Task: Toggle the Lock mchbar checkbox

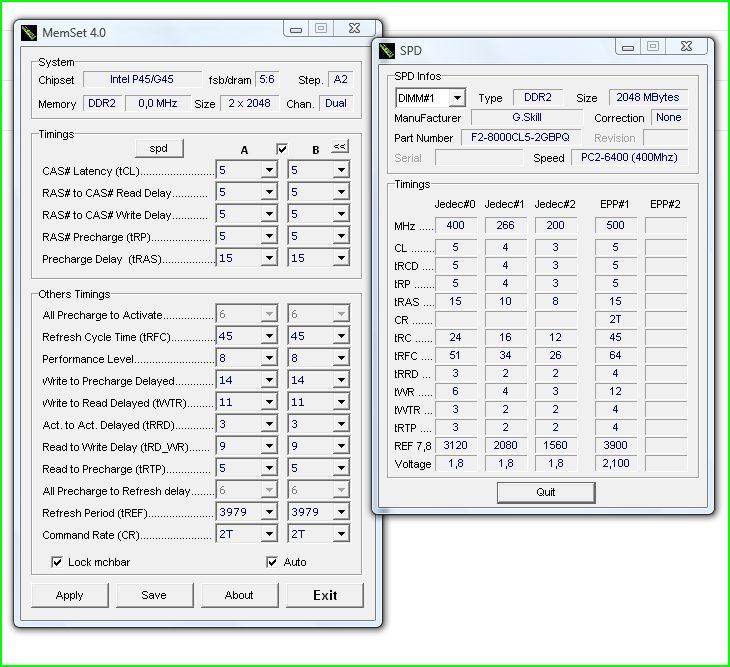Action: (57, 562)
